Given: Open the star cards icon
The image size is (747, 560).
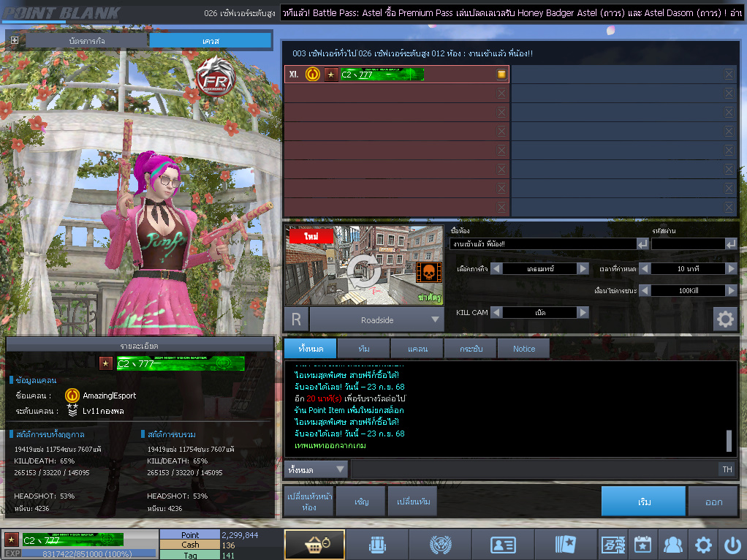Looking at the screenshot, I should (565, 545).
